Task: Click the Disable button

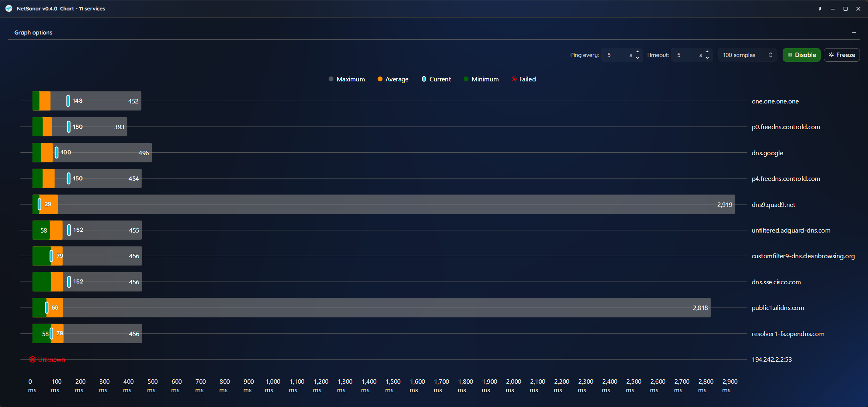Action: click(801, 55)
